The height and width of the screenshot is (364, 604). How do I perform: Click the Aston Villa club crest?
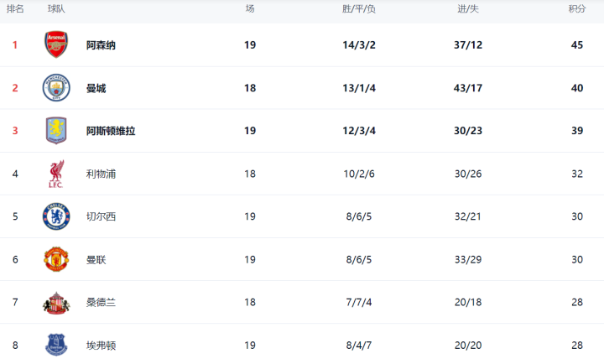pyautogui.click(x=56, y=131)
